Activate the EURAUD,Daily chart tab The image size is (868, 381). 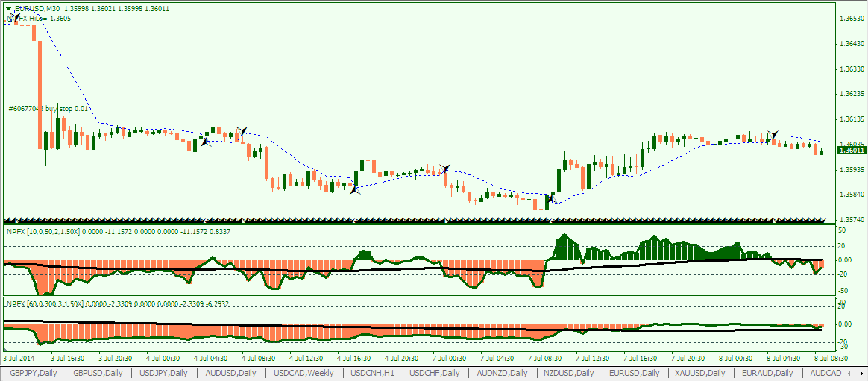[767, 374]
